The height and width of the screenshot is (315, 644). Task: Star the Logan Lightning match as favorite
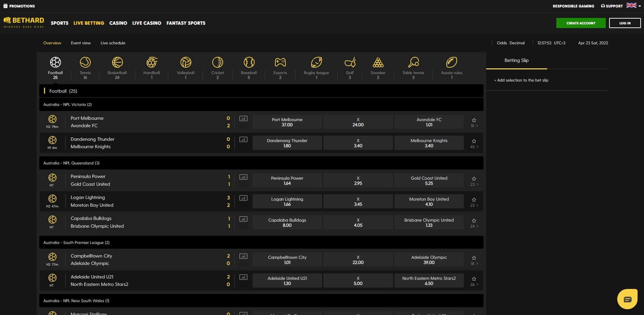474,199
